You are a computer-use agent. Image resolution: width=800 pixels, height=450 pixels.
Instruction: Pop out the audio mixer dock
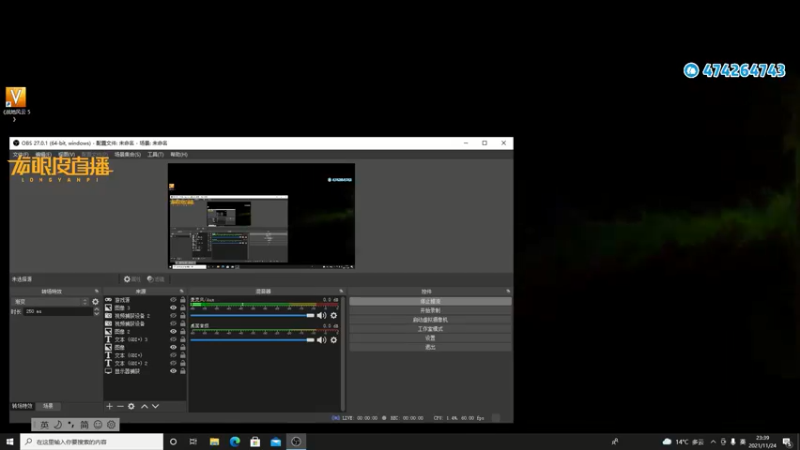pyautogui.click(x=341, y=291)
